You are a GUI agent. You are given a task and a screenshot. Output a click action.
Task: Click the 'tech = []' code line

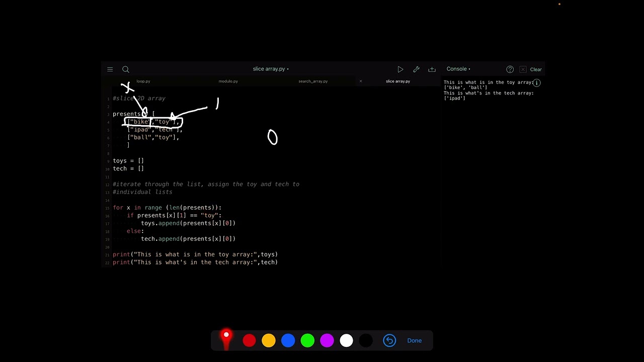[x=128, y=168]
